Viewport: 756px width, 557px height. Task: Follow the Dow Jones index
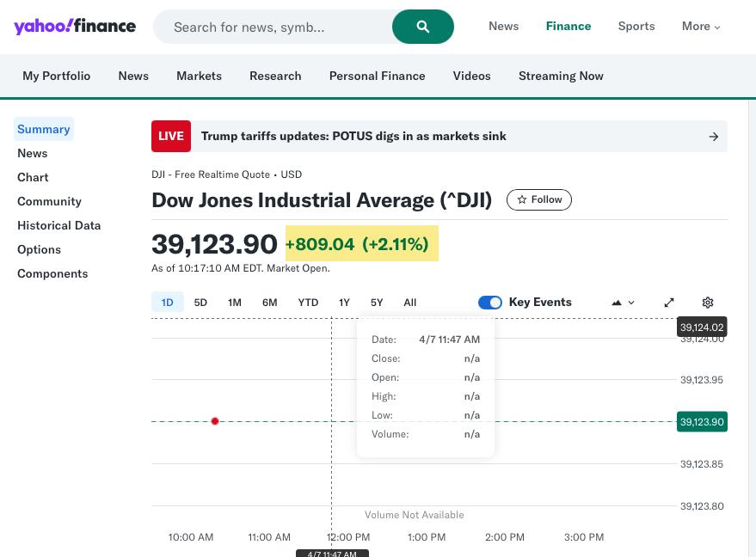539,200
